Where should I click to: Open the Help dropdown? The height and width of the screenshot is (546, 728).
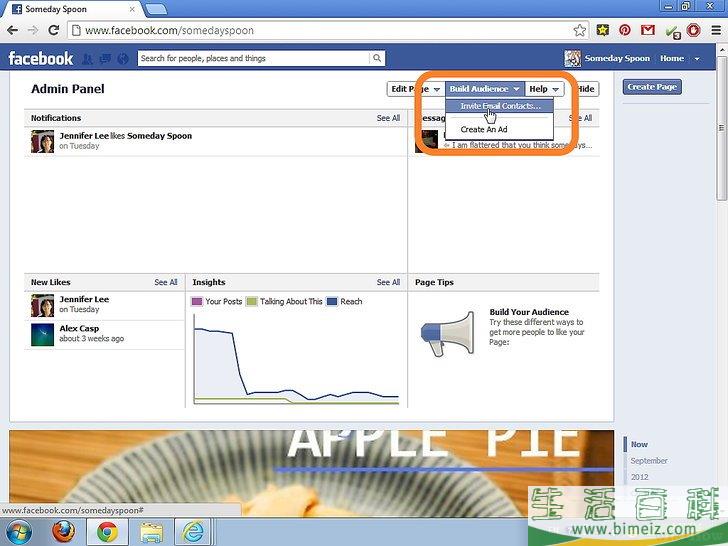point(544,89)
